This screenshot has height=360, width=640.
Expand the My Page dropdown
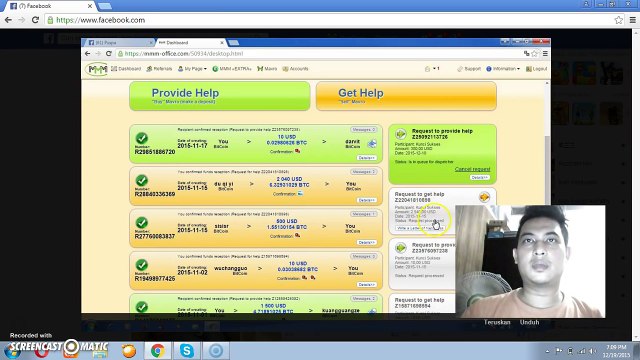192,69
